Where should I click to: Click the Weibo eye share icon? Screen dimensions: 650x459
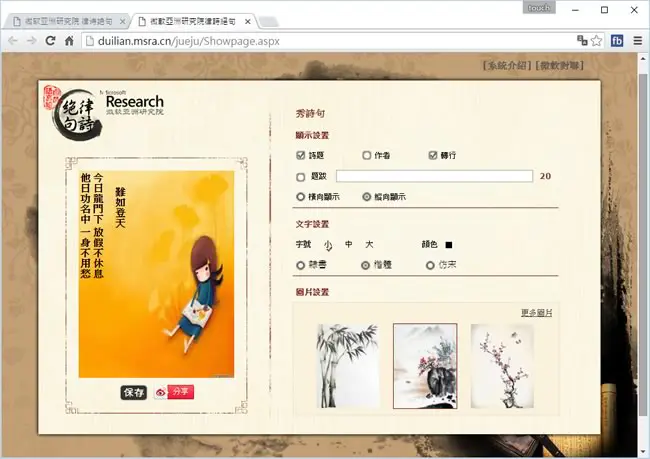point(160,392)
